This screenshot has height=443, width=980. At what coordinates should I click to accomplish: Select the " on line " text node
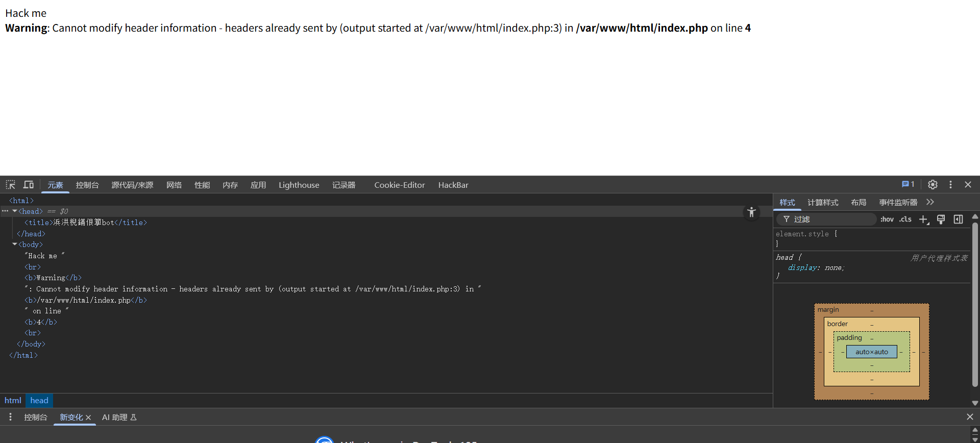click(x=46, y=311)
